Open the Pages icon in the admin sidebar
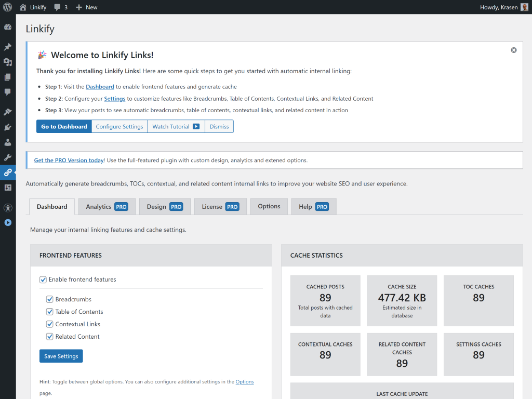 [x=7, y=77]
